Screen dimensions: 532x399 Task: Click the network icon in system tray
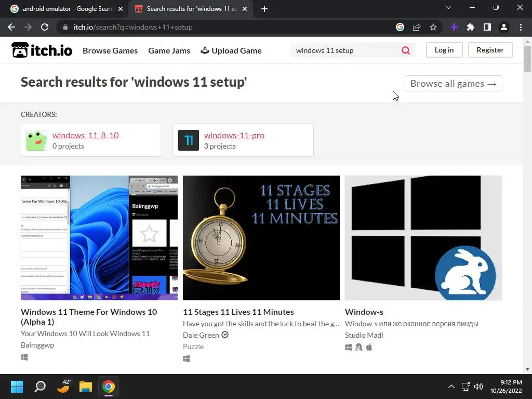(465, 387)
